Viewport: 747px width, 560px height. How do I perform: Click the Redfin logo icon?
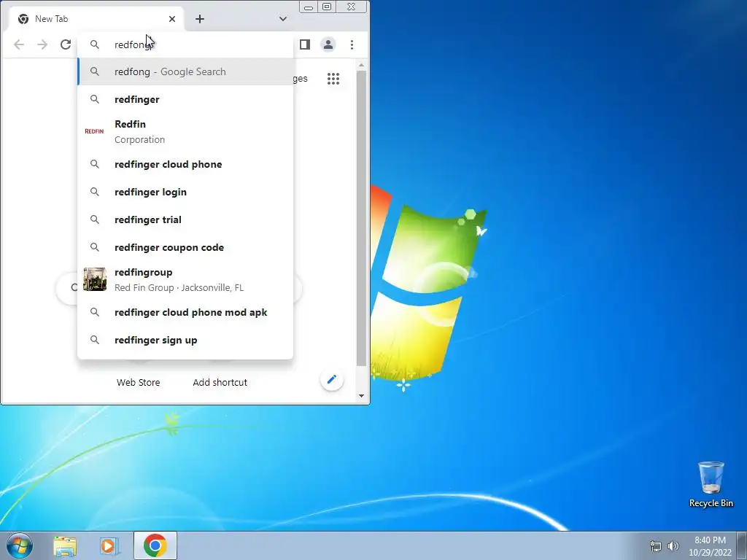pos(94,131)
